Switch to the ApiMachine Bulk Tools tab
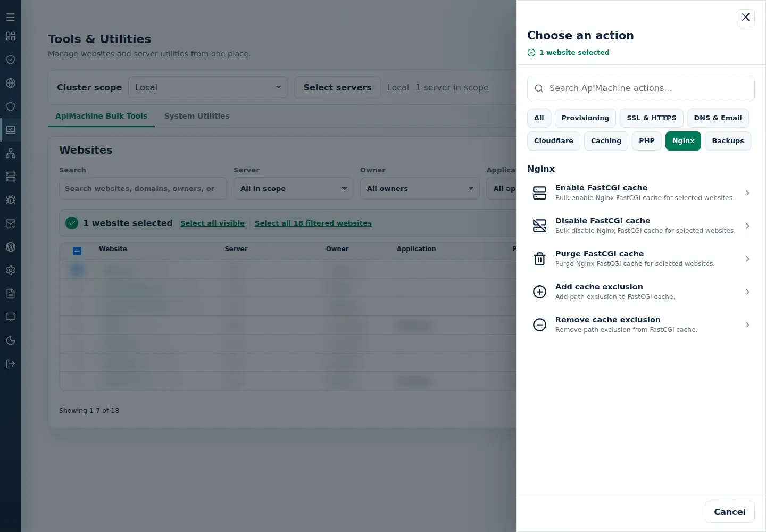The image size is (766, 532). pos(101,116)
